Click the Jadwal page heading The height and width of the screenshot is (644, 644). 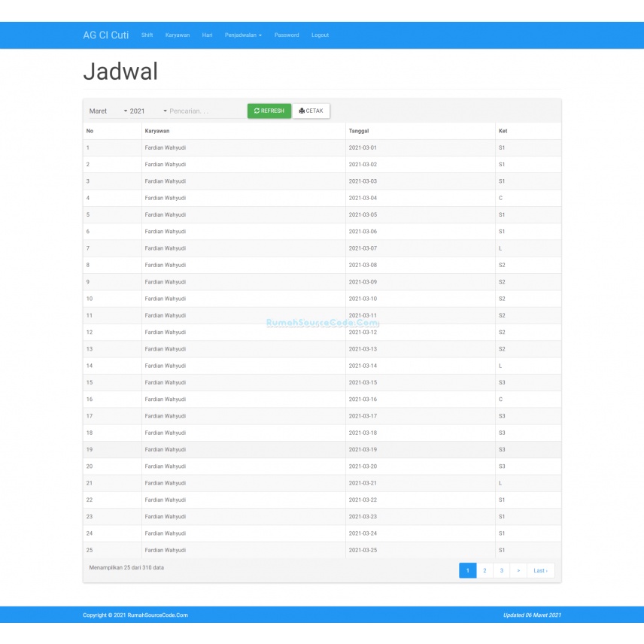point(120,71)
